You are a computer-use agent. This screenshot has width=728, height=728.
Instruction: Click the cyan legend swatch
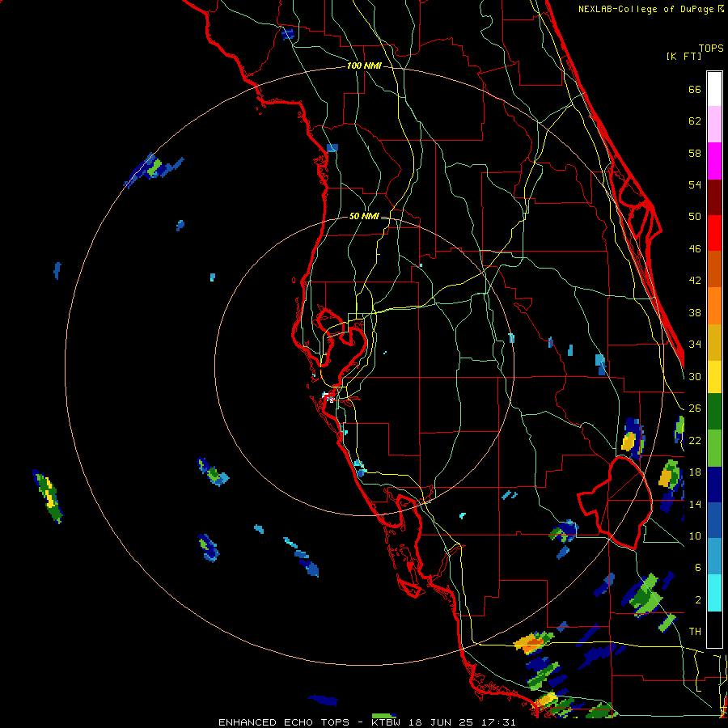click(x=714, y=593)
